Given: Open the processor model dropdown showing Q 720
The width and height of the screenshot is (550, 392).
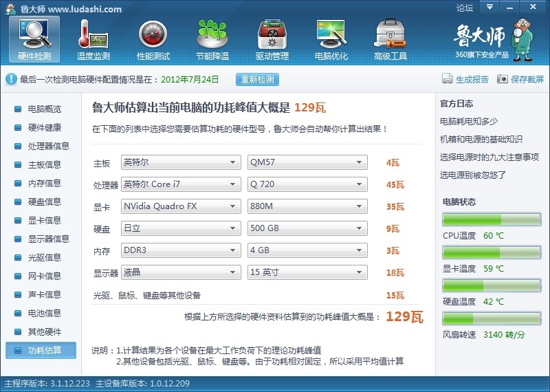Looking at the screenshot, I should (x=307, y=184).
